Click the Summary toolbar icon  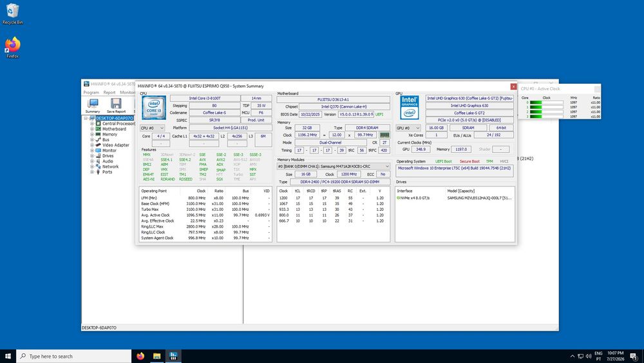(93, 103)
